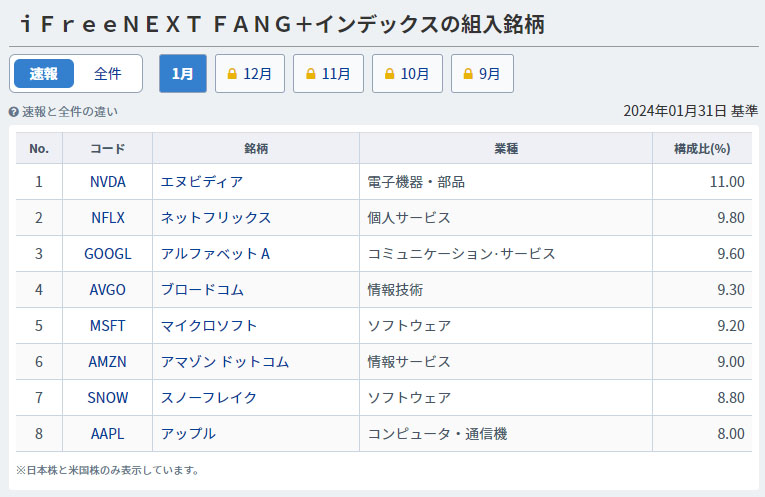The height and width of the screenshot is (497, 765).
Task: Click the 業種 column header
Action: coord(506,149)
